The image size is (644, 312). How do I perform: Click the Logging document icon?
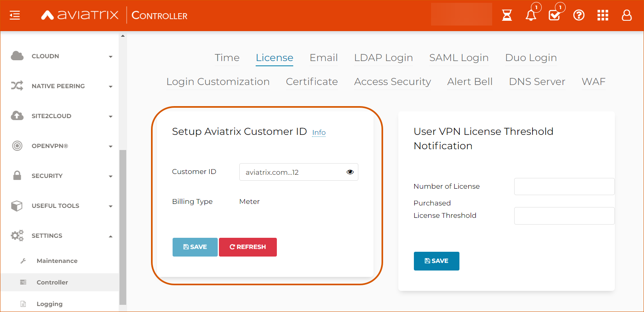tap(23, 304)
